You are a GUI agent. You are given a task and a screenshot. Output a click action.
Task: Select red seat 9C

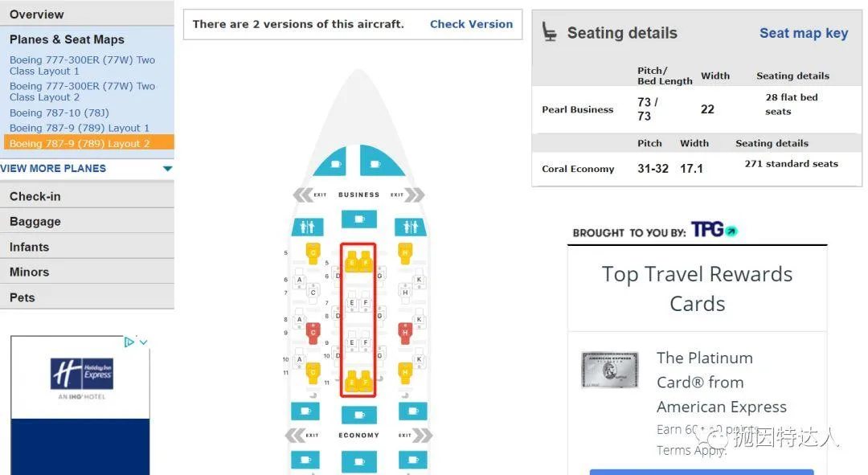point(313,330)
